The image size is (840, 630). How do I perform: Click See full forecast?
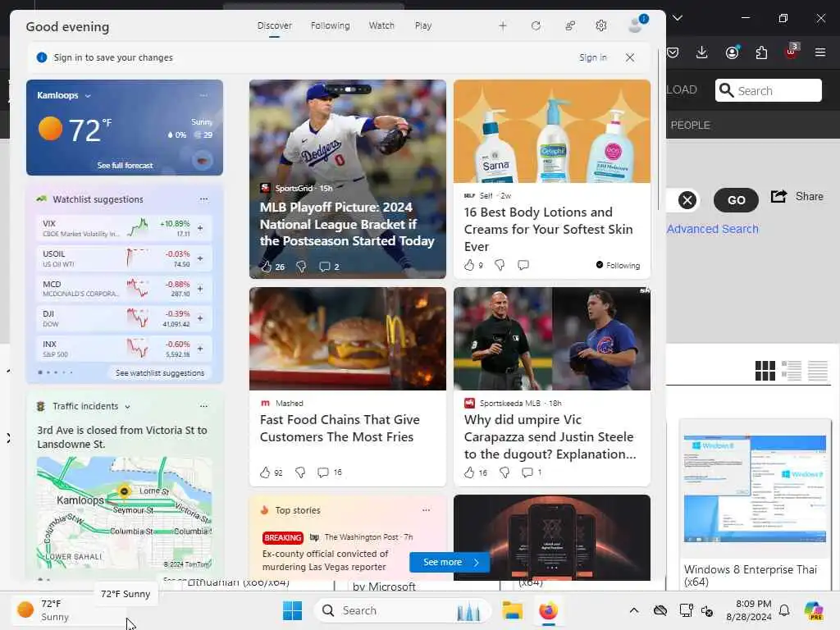coord(125,166)
